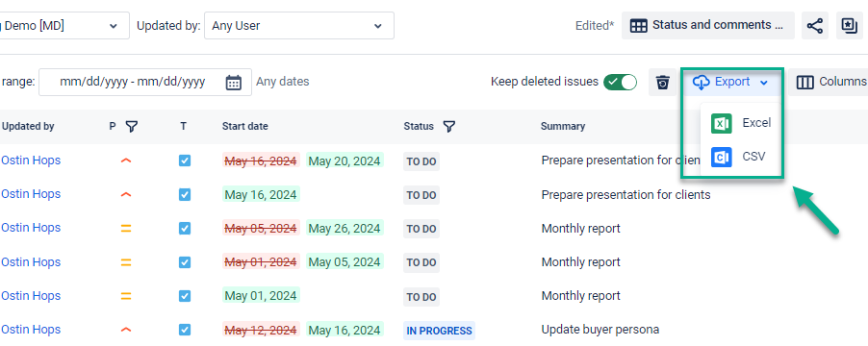
Task: Open the Columns settings button
Action: [830, 83]
